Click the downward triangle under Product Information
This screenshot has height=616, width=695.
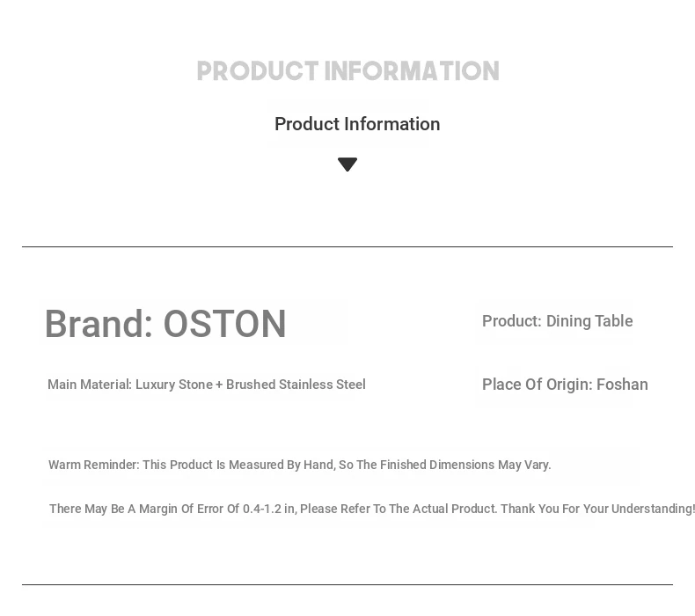click(347, 165)
